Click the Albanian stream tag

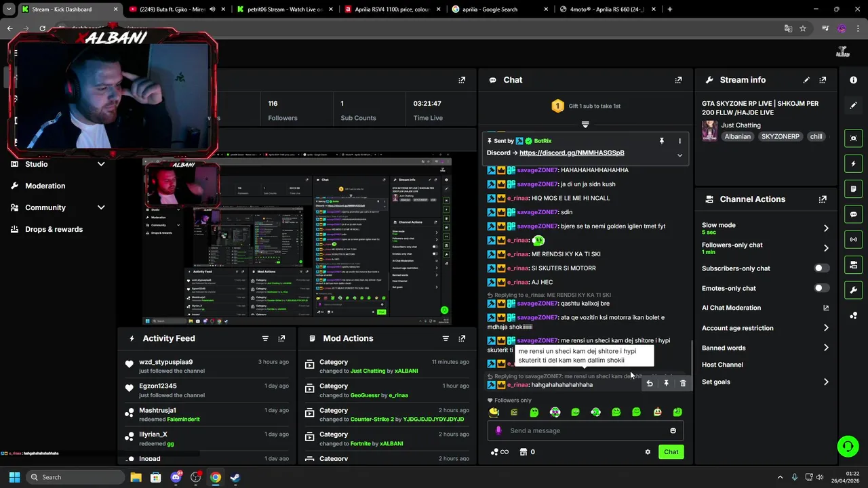coord(737,136)
